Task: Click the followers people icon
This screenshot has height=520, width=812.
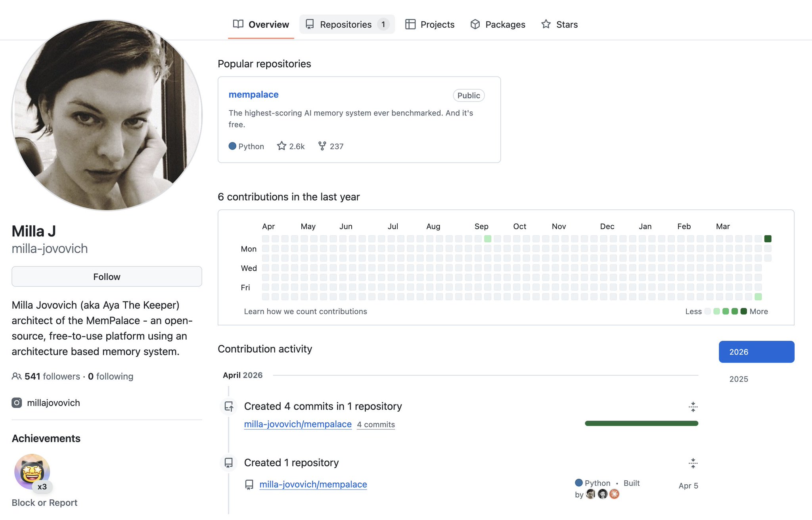Action: click(x=17, y=376)
